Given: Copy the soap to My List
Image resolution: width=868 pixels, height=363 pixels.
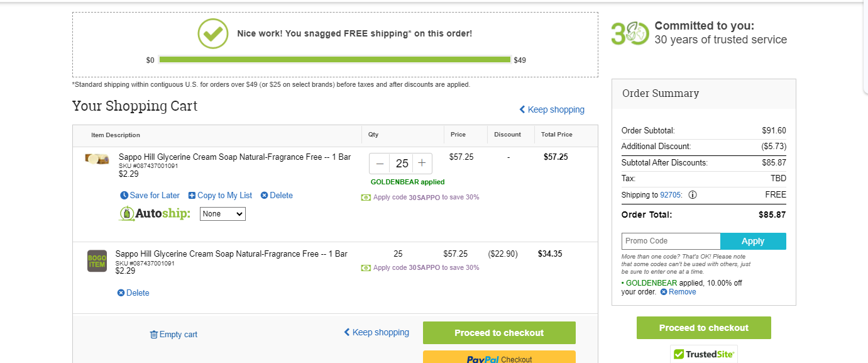Looking at the screenshot, I should pos(220,196).
